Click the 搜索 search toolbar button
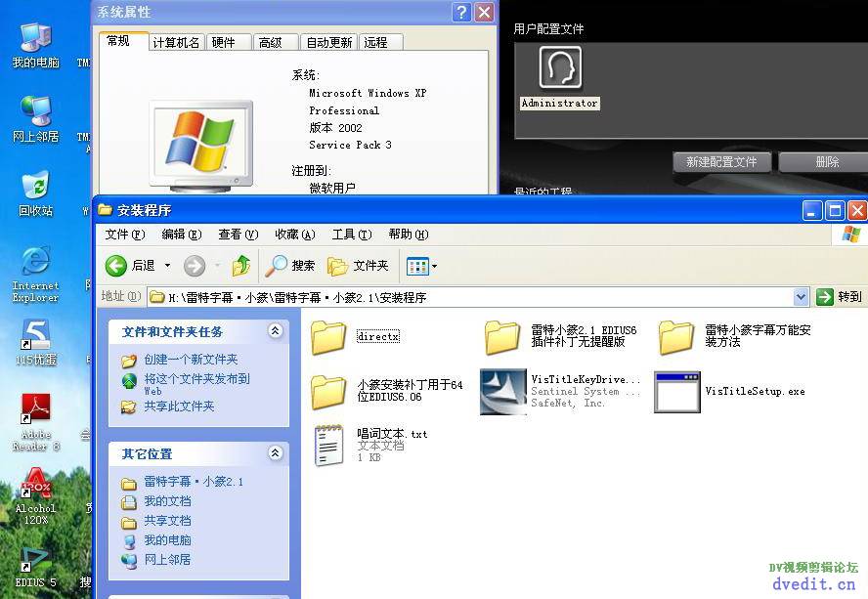The width and height of the screenshot is (868, 599). click(291, 266)
